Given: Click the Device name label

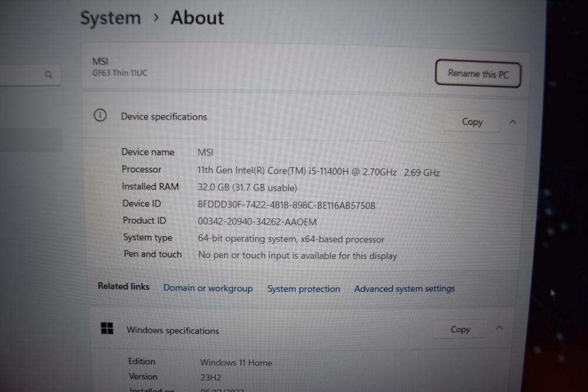Looking at the screenshot, I should pyautogui.click(x=148, y=152).
